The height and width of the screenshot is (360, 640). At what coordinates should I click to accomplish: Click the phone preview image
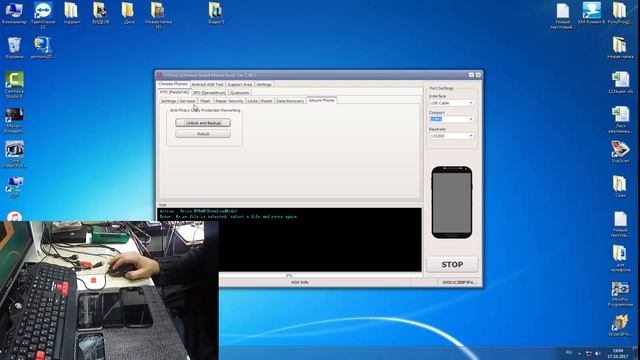pyautogui.click(x=452, y=202)
